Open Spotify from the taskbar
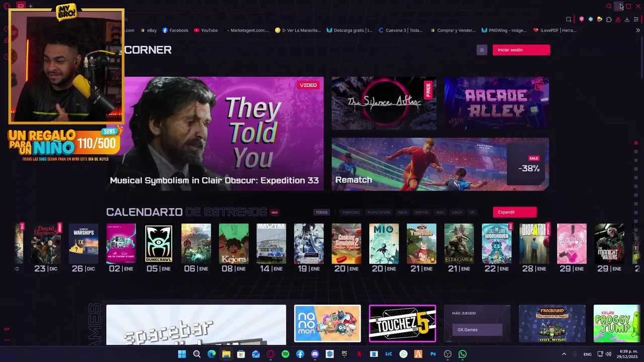 [x=285, y=354]
